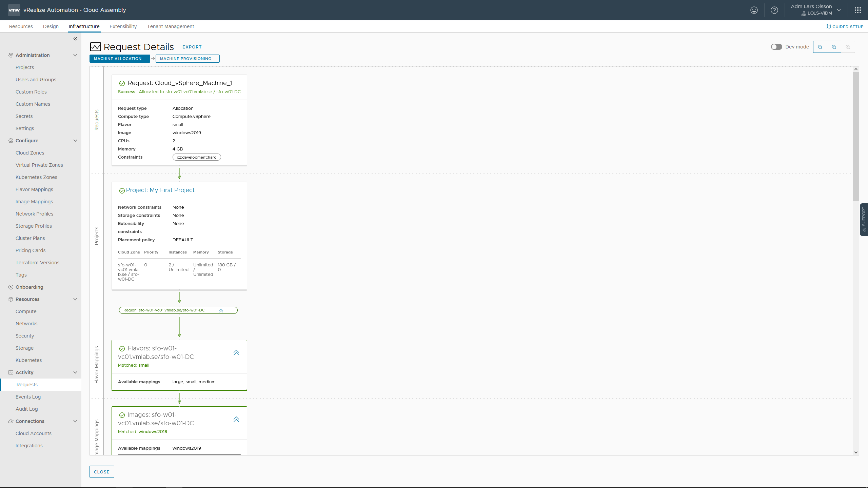Collapse the Administration section chevron
868x488 pixels.
[x=75, y=55]
